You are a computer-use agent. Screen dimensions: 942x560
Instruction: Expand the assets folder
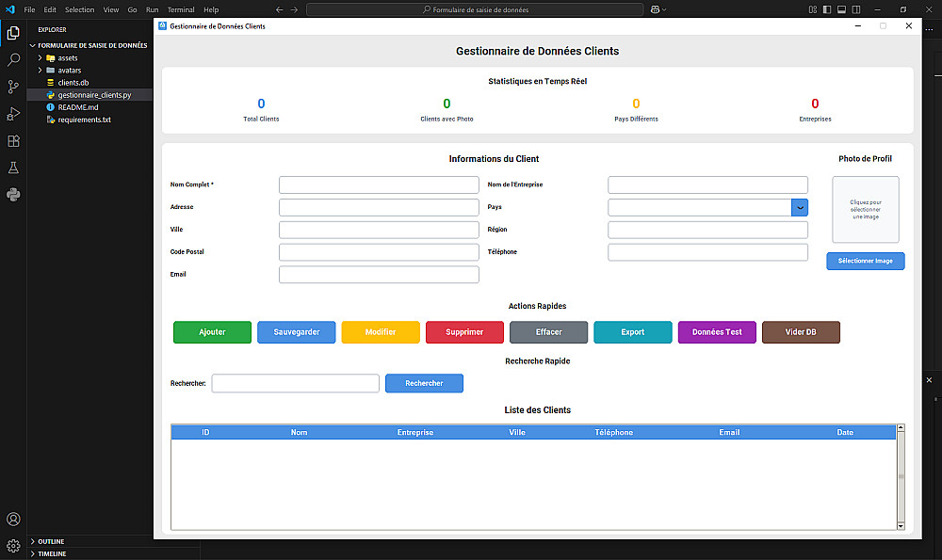[x=40, y=58]
